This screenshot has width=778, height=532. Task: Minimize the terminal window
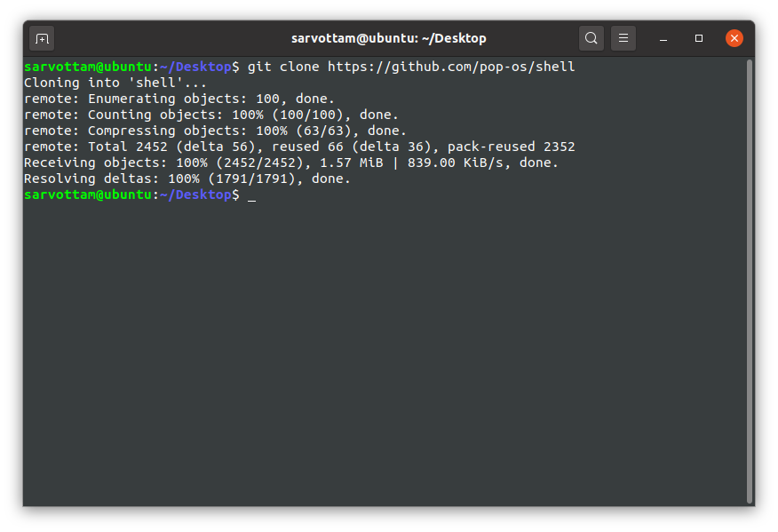click(663, 38)
